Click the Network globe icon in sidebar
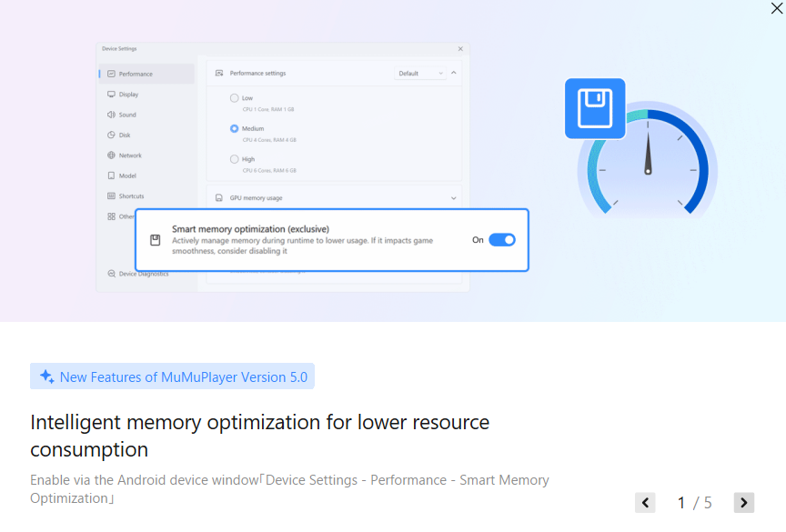This screenshot has width=786, height=532. coord(111,156)
